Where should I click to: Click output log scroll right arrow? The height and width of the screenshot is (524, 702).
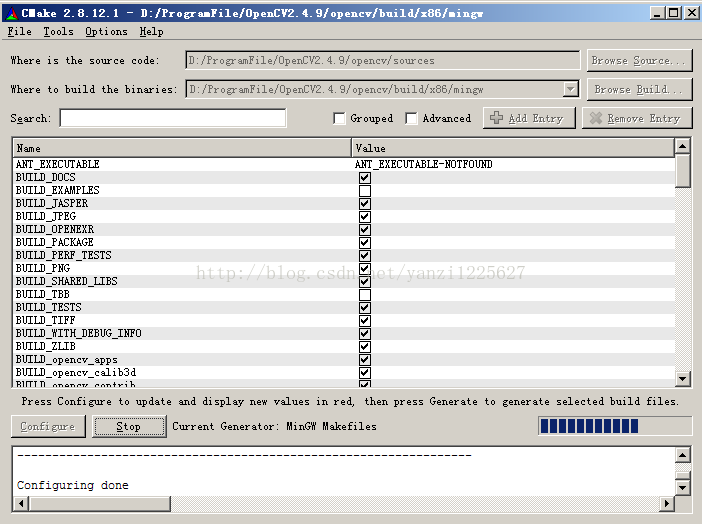pos(667,503)
